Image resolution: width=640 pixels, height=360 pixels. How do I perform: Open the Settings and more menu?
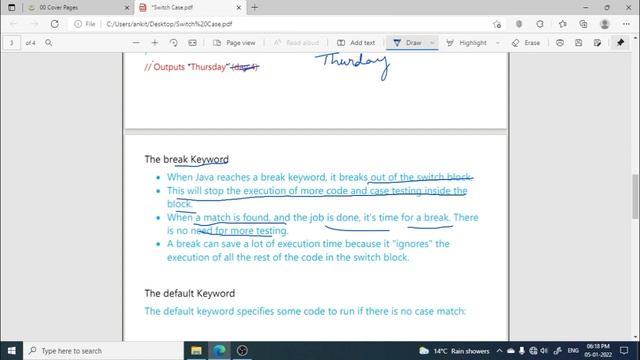[626, 24]
